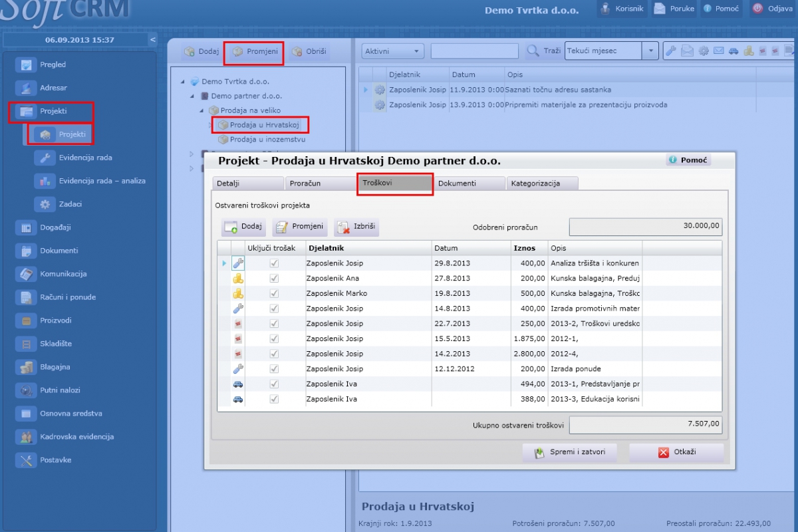Select the Izrada ponude cost description
This screenshot has width=798, height=532.
[x=576, y=369]
